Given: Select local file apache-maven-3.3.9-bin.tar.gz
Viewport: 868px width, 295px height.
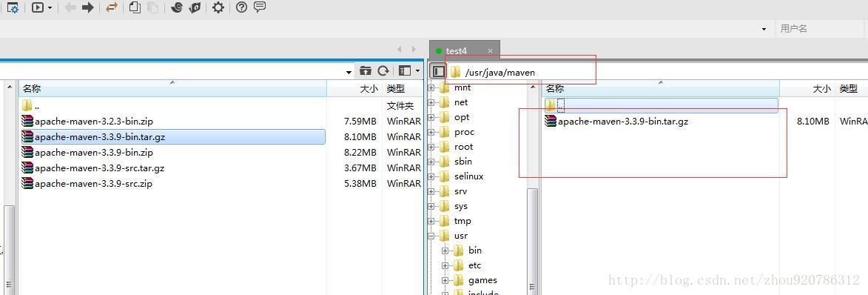Looking at the screenshot, I should tap(172, 136).
